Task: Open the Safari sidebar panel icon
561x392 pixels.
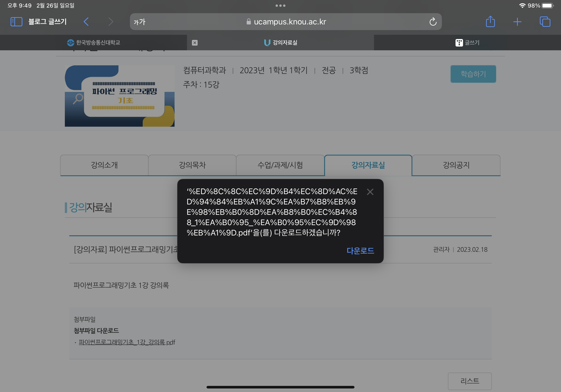Action: click(16, 22)
